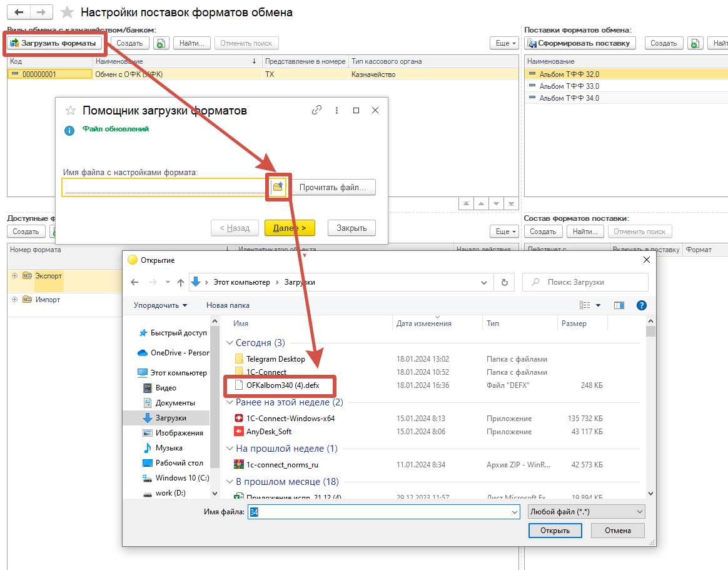Open the Упорядочить menu
Viewport: 728px width, 570px height.
point(161,305)
